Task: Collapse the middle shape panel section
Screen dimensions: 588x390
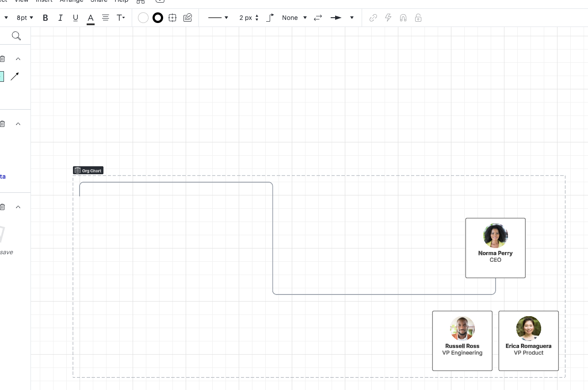Action: coord(18,124)
